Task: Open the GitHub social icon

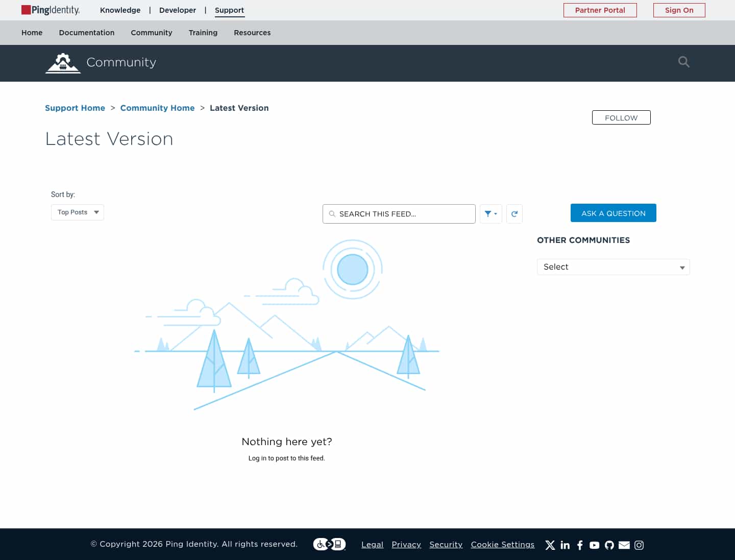Action: 609,545
